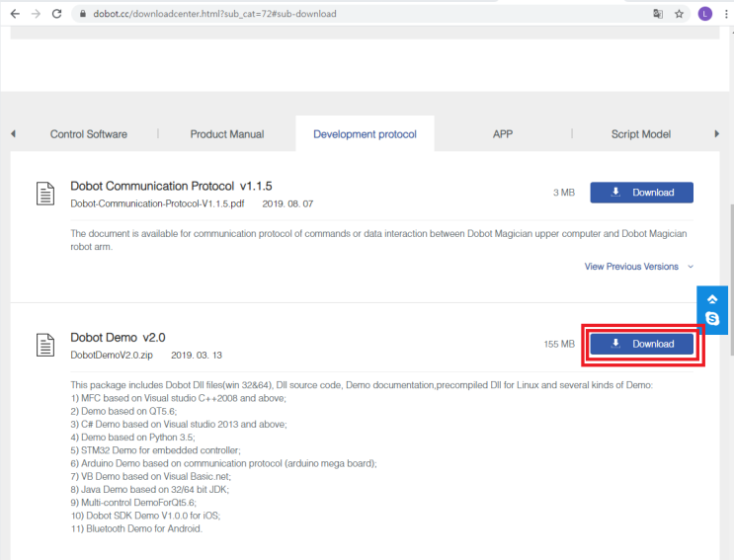Click the translate page icon in address bar
The width and height of the screenshot is (734, 560).
tap(658, 14)
